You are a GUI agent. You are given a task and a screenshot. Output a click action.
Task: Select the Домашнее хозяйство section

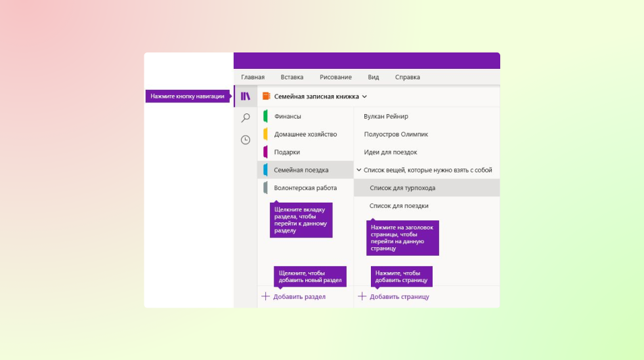click(x=305, y=134)
